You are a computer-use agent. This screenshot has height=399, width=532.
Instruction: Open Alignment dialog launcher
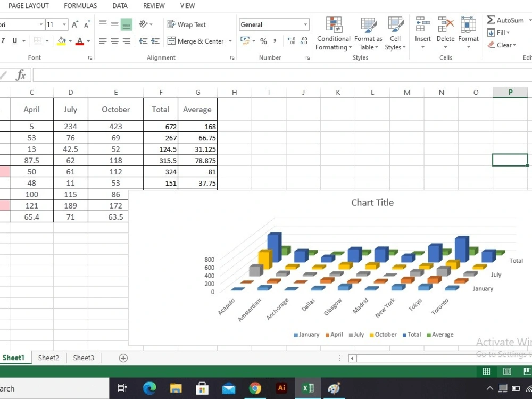pyautogui.click(x=232, y=58)
